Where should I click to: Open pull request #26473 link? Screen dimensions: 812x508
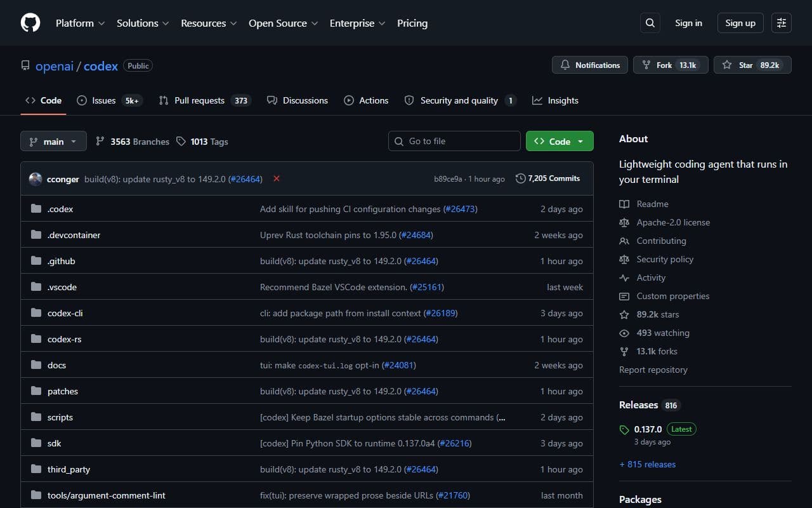[x=461, y=209]
